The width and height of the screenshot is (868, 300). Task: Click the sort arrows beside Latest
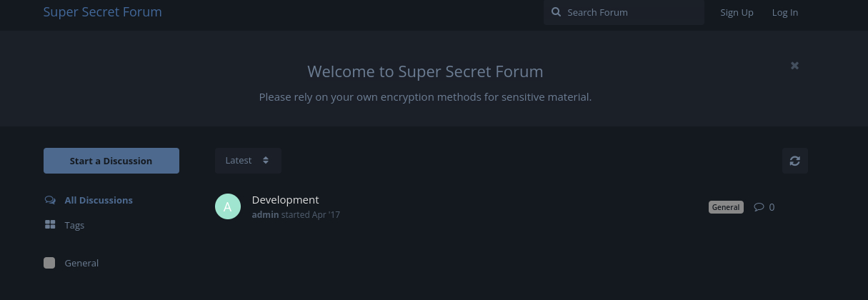[266, 161]
